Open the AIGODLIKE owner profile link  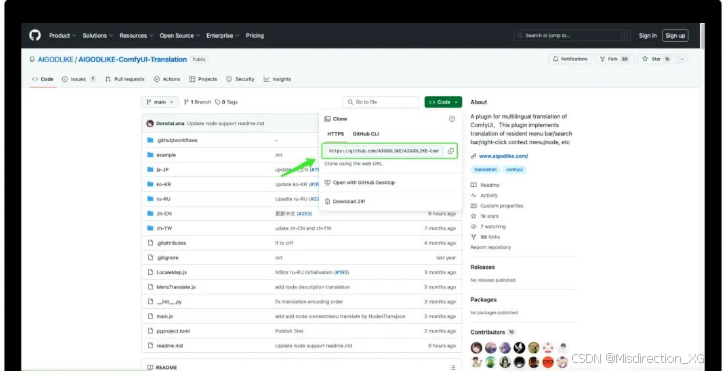[x=55, y=60]
